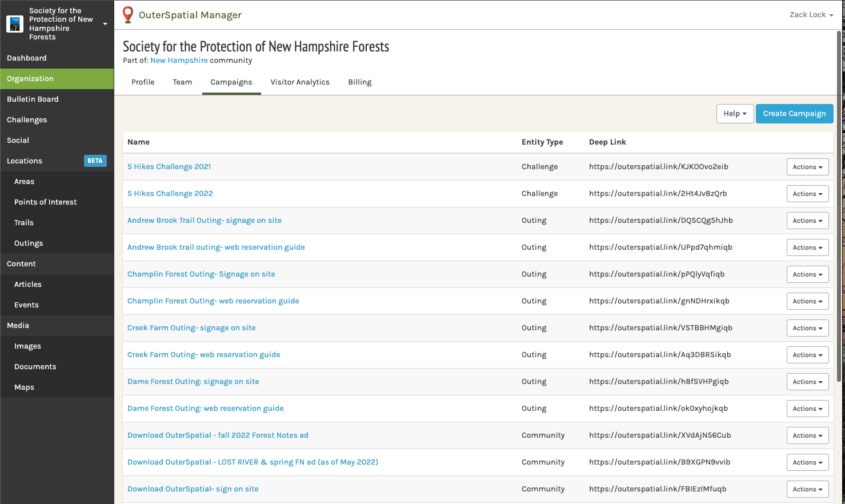Viewport: 845px width, 504px height.
Task: Open the Zack Lock user menu
Action: coord(811,15)
